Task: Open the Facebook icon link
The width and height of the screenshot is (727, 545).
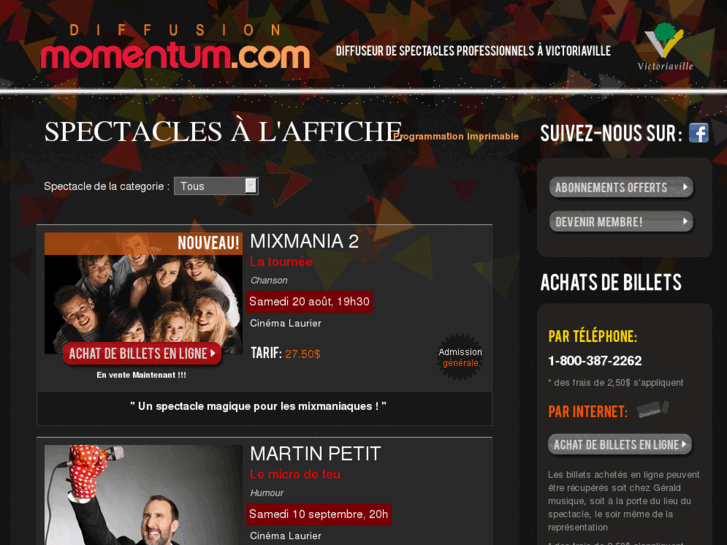Action: click(698, 133)
